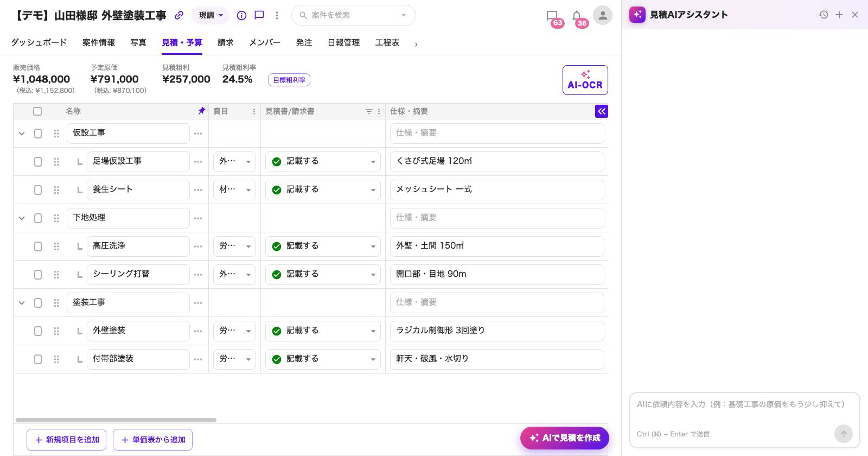
Task: Open chat messages icon with 63 badge
Action: coord(552,16)
